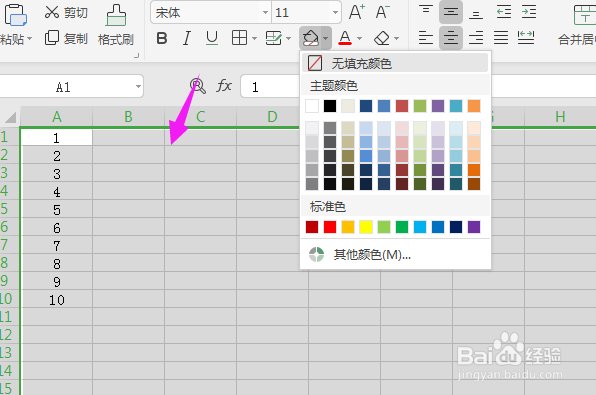Viewport: 596px width, 395px height.
Task: Click the 剪切 cut label
Action: pyautogui.click(x=76, y=13)
